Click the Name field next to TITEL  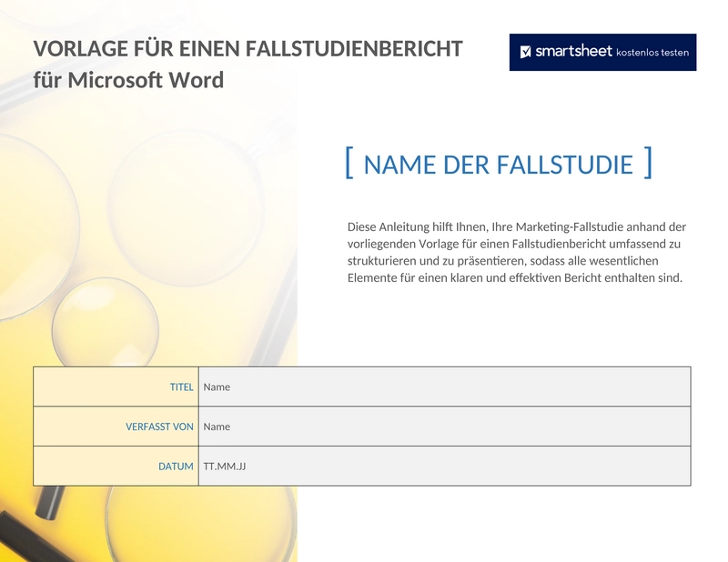click(x=444, y=386)
